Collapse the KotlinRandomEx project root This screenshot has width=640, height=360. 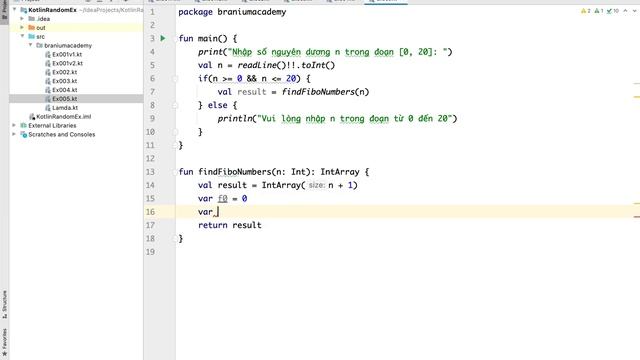(x=15, y=9)
